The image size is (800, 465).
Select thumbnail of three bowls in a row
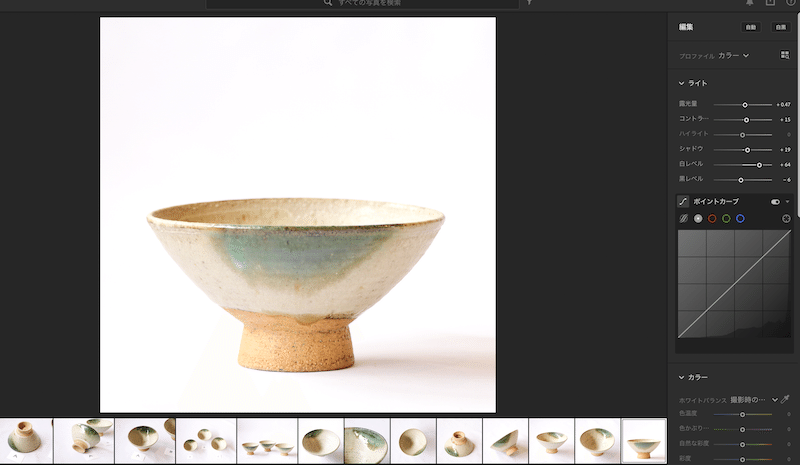(267, 440)
